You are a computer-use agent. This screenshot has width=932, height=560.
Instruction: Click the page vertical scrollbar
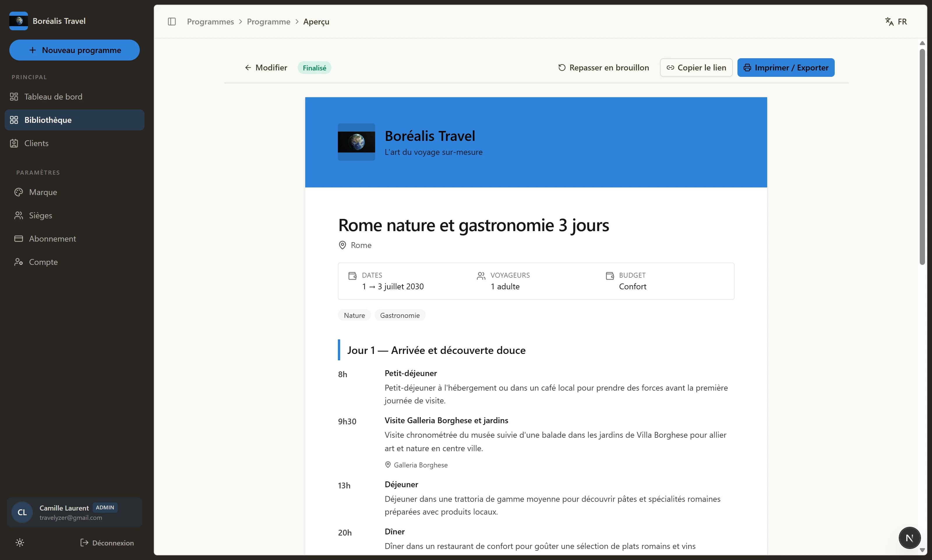[x=922, y=157]
